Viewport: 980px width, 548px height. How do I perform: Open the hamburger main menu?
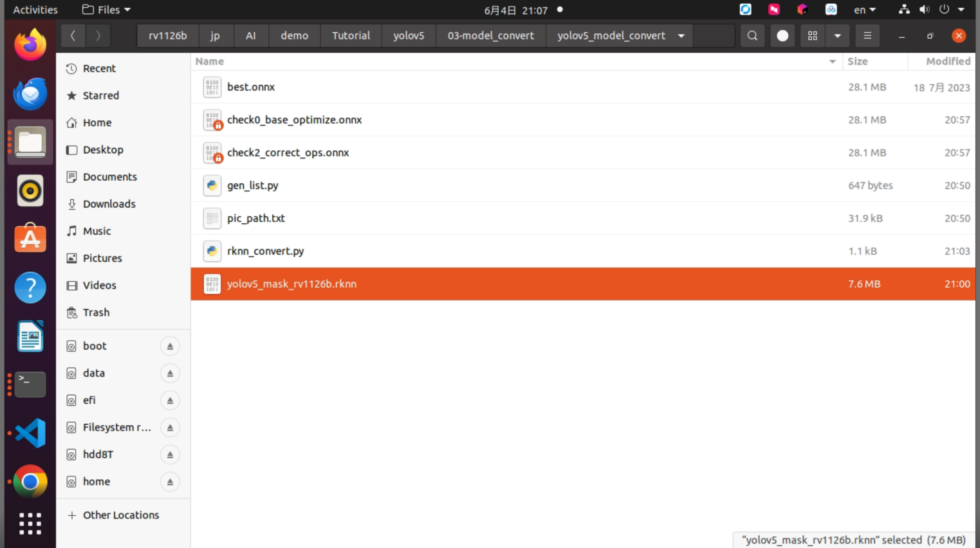(x=867, y=36)
